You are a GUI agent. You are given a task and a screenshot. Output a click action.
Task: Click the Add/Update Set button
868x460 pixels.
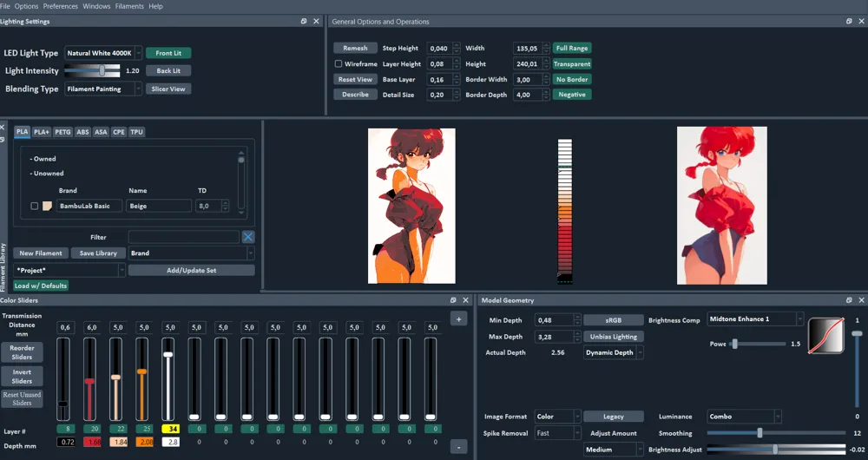[x=192, y=270]
